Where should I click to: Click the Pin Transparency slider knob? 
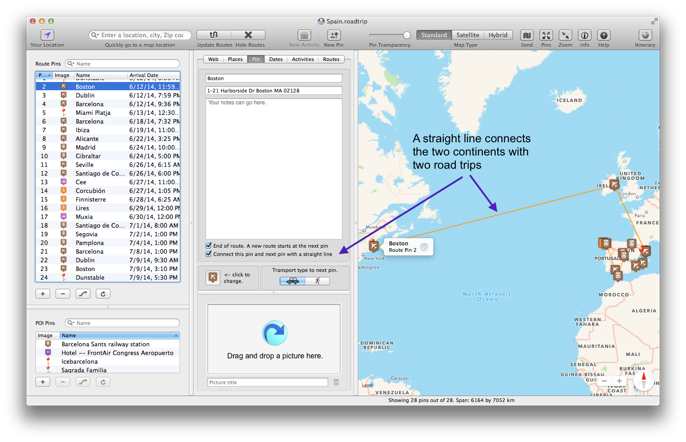[407, 35]
